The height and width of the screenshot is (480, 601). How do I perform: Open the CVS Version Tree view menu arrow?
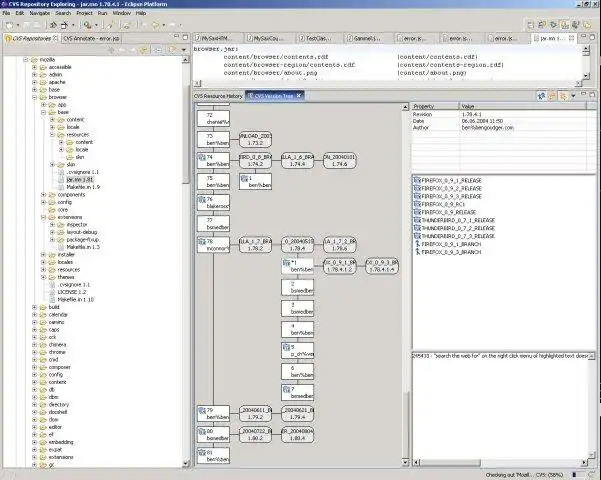tap(574, 96)
